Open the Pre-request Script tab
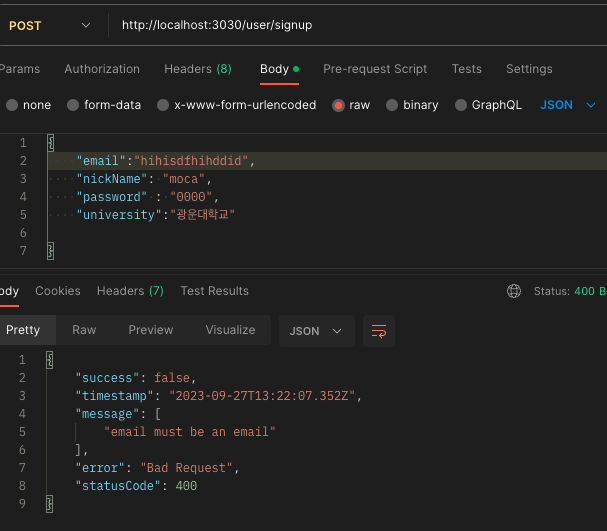Viewport: 607px width, 531px height. tap(375, 69)
